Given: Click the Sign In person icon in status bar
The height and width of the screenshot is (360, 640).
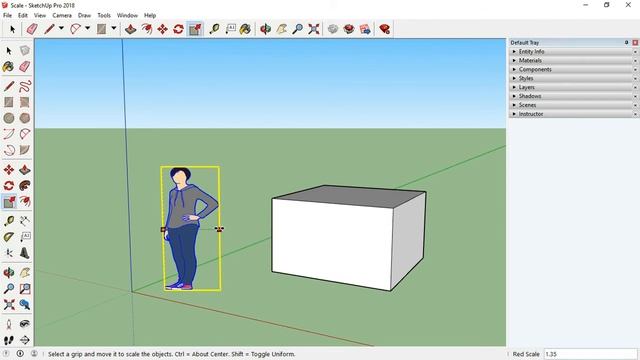Looking at the screenshot, I should pyautogui.click(x=34, y=353).
